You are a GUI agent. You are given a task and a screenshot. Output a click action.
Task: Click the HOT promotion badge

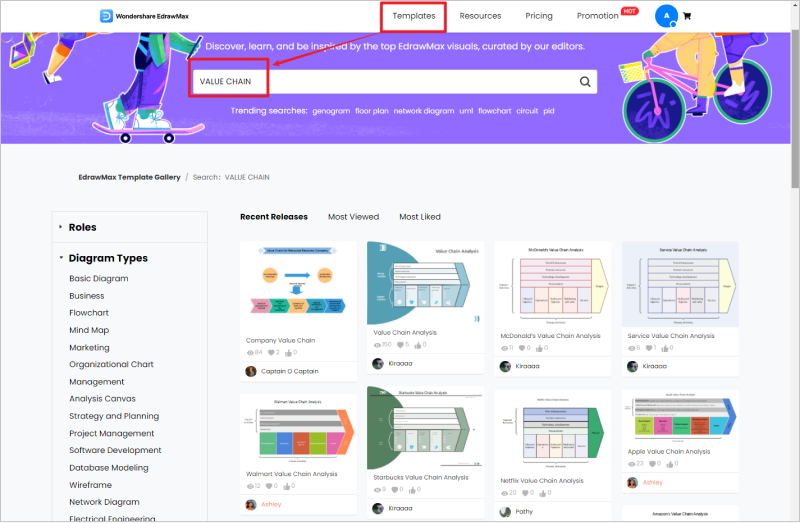630,11
